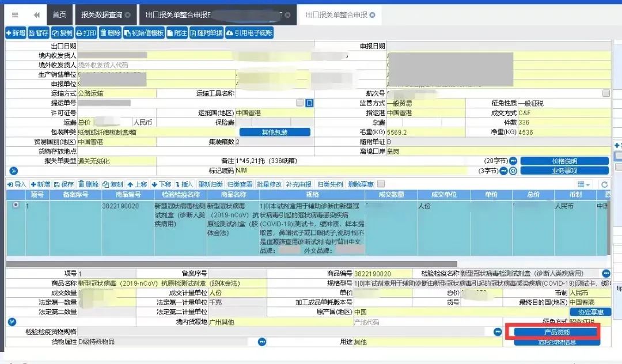
Task: Click the horizontal scrollbar under goods table
Action: click(x=232, y=264)
